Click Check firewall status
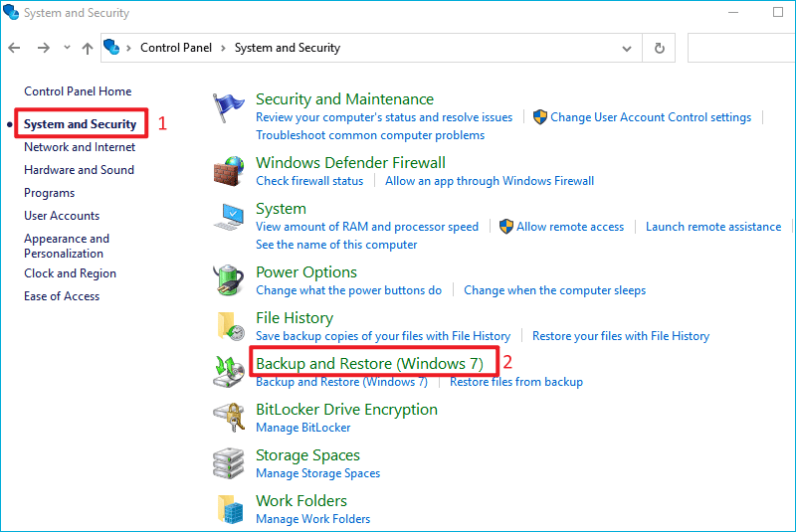Image resolution: width=796 pixels, height=532 pixels. tap(309, 181)
